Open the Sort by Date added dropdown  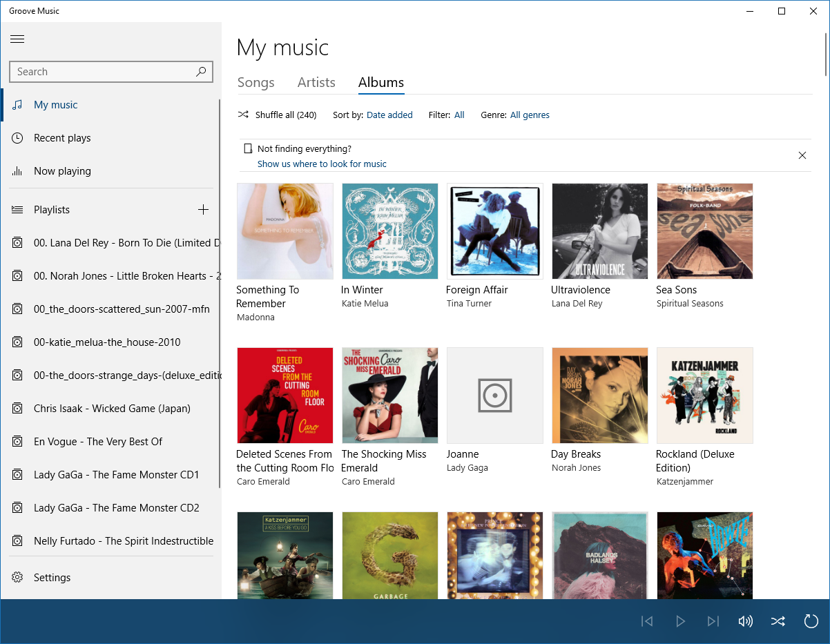point(389,115)
